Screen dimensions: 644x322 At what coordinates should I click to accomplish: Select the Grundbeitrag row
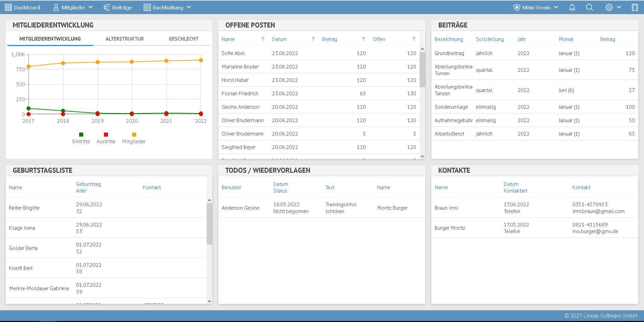(x=535, y=53)
